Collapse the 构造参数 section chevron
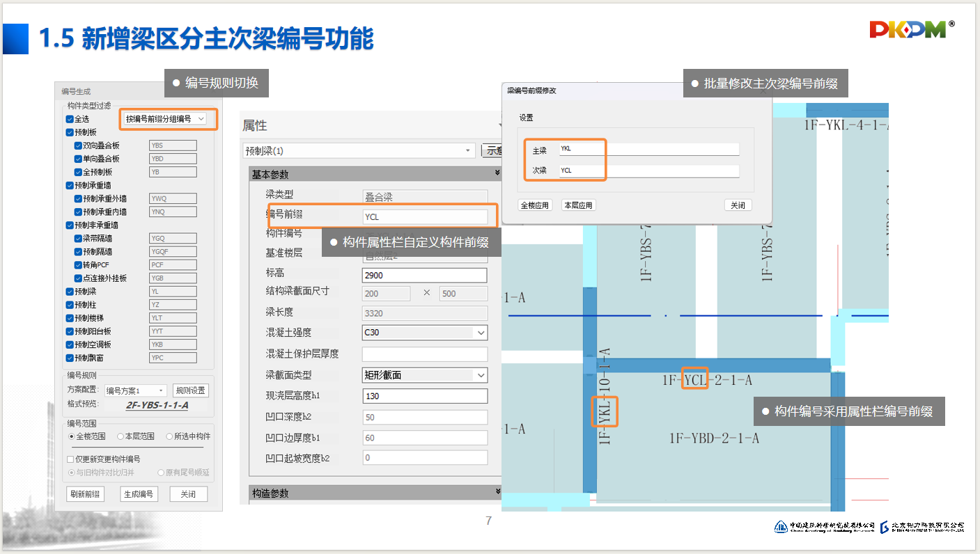This screenshot has height=554, width=980. coord(497,493)
